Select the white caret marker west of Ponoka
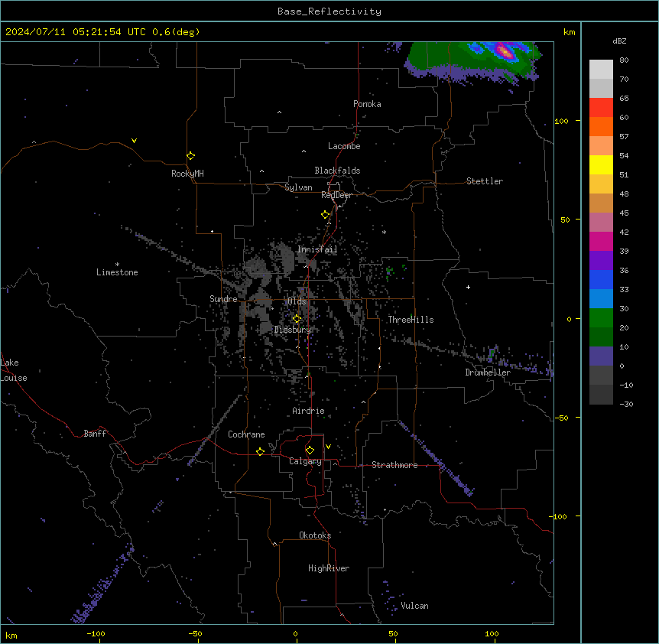The height and width of the screenshot is (644, 659). (x=280, y=112)
